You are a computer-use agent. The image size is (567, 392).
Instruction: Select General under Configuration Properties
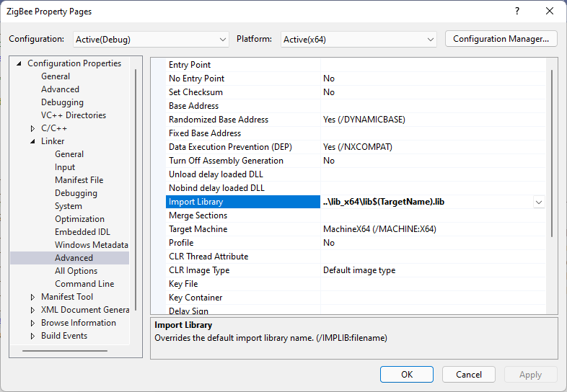(x=56, y=76)
